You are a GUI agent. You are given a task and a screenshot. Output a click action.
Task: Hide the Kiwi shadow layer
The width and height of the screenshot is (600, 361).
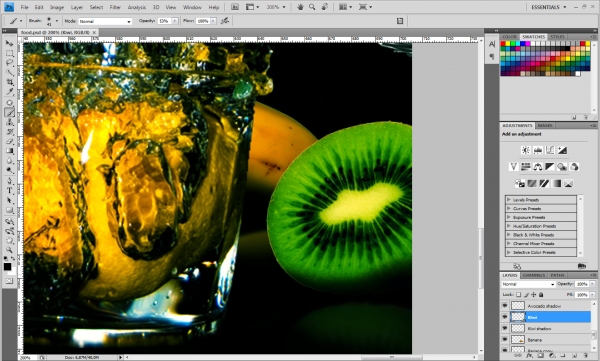pos(505,328)
